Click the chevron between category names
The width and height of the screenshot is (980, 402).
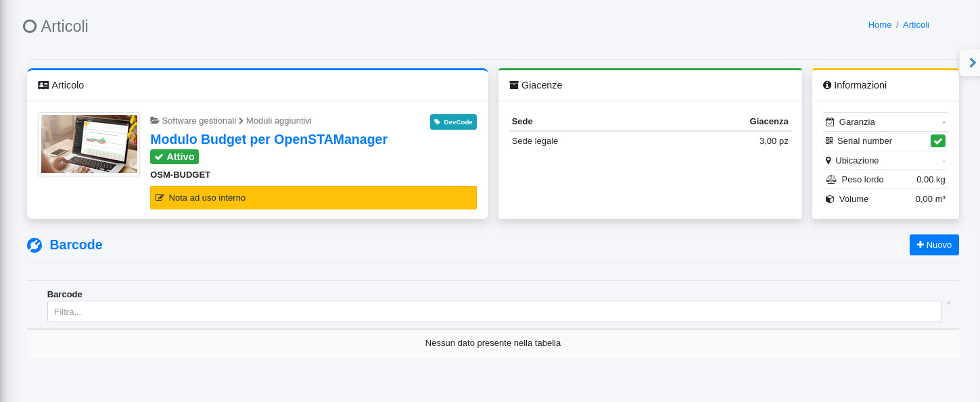tap(241, 120)
